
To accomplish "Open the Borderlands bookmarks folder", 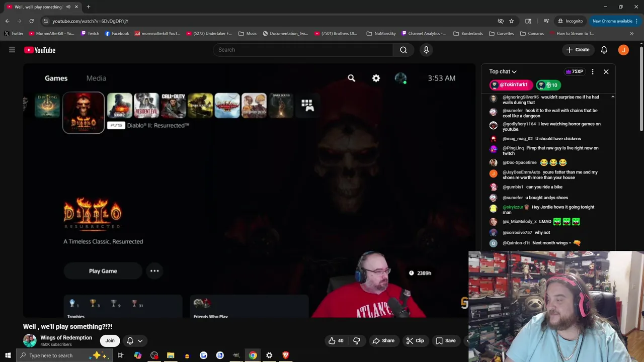I will (468, 33).
